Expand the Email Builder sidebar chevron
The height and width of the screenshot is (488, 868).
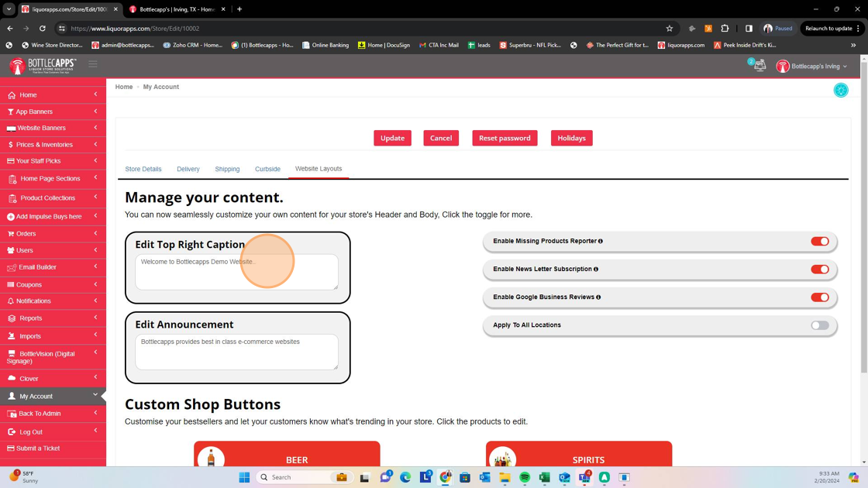96,266
